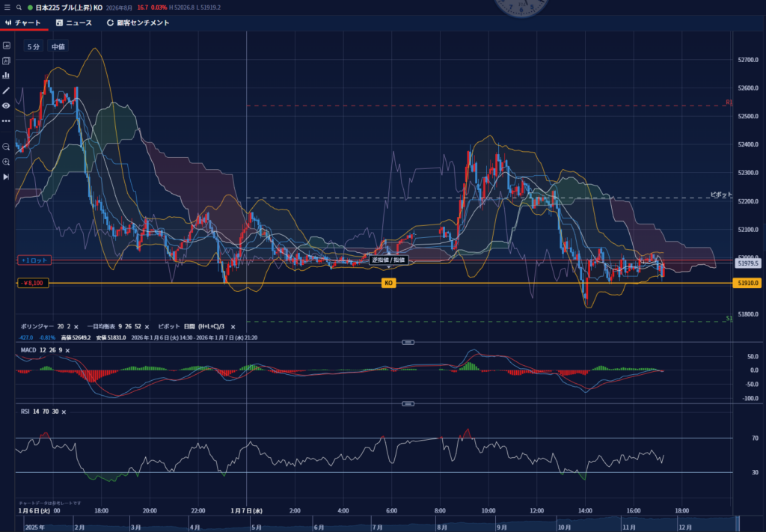This screenshot has width=766, height=532.
Task: Jump to latest candle icon
Action: pyautogui.click(x=6, y=177)
